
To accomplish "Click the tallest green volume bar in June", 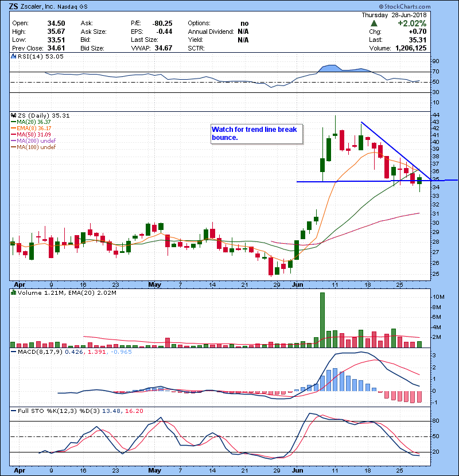I will pyautogui.click(x=322, y=320).
